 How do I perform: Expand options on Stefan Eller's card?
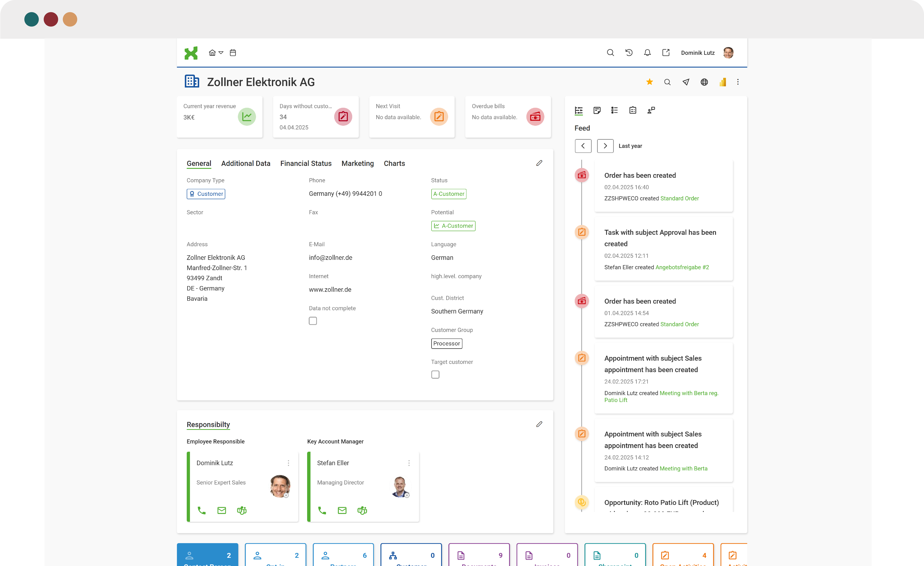click(409, 463)
